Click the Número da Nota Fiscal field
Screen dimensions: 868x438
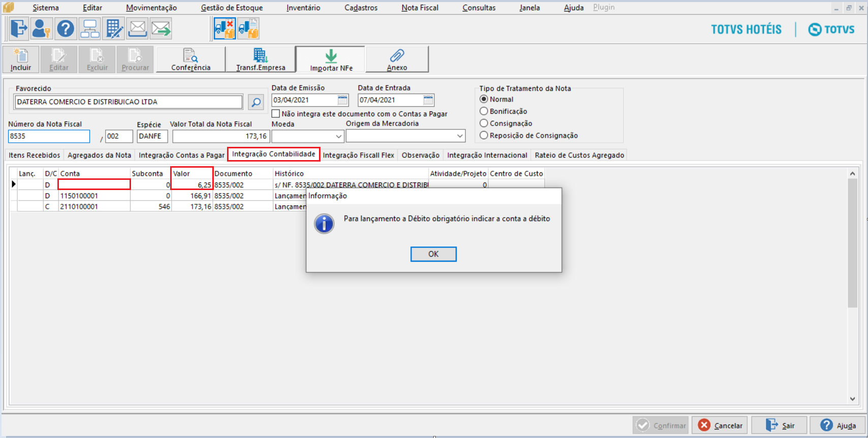(x=49, y=136)
